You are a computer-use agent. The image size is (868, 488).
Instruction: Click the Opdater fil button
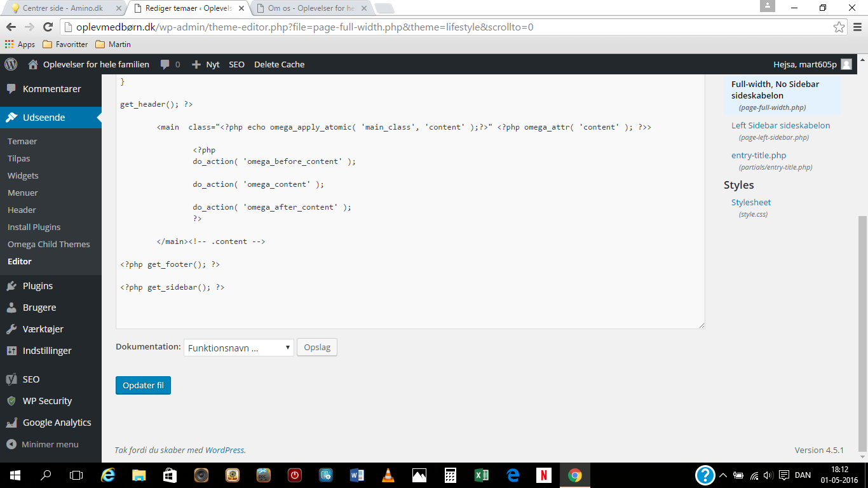coord(143,385)
